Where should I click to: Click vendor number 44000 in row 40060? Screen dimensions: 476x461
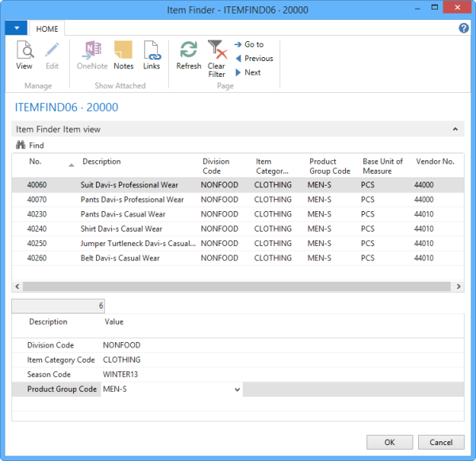[x=424, y=185]
